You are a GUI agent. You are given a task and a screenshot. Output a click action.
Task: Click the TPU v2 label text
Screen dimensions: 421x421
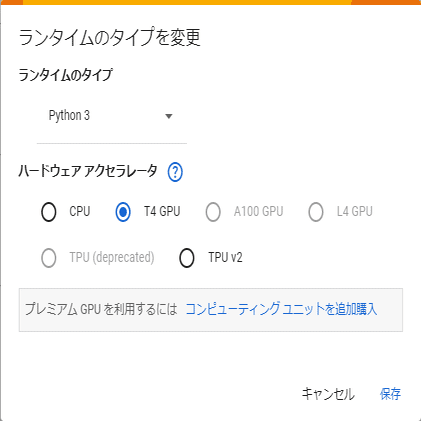click(x=226, y=257)
